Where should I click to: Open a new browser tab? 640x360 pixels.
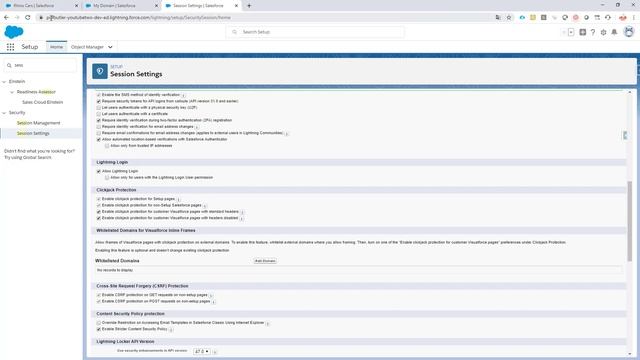tap(249, 6)
